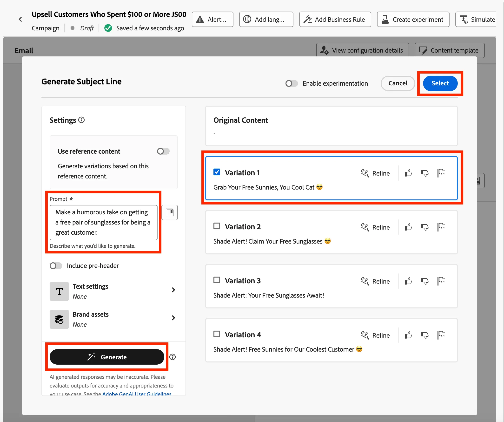
Task: Click the campaign title text
Action: (109, 14)
